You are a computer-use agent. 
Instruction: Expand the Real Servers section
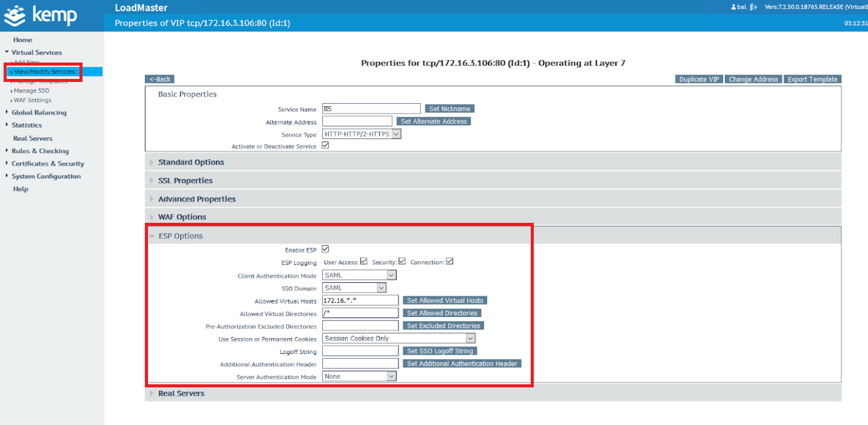pyautogui.click(x=181, y=393)
